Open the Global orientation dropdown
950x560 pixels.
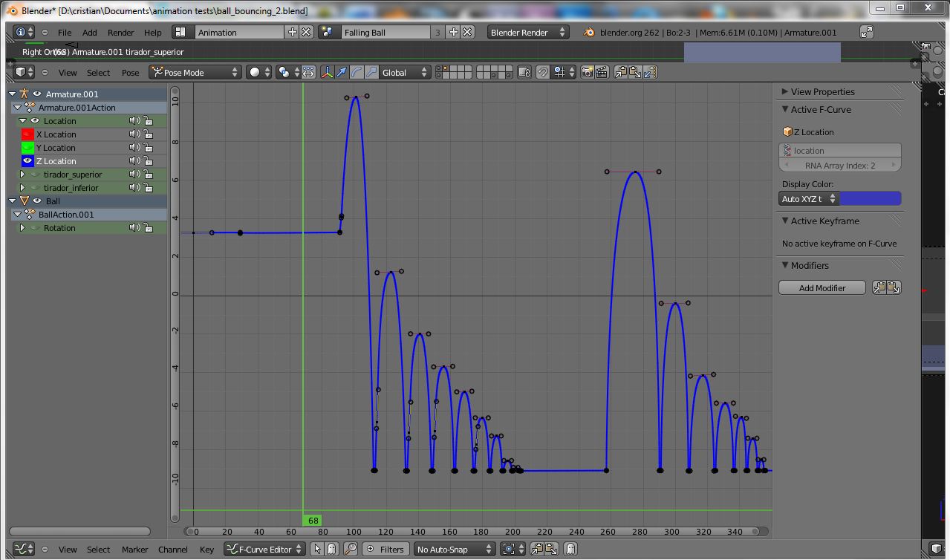click(405, 72)
